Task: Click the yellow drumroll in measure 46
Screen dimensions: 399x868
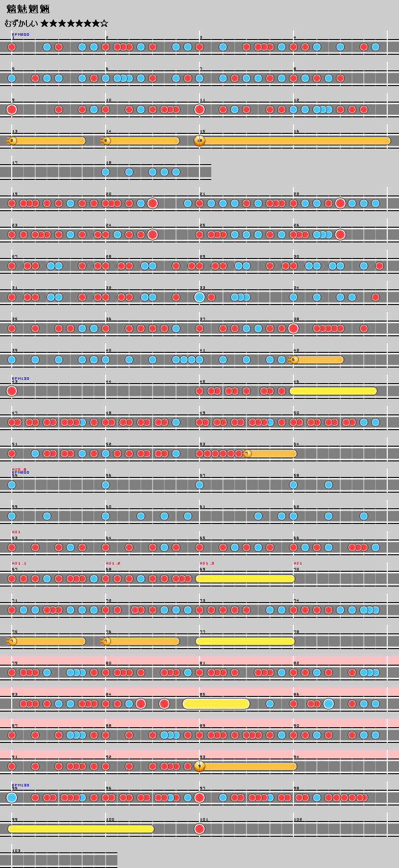Action: click(x=333, y=391)
